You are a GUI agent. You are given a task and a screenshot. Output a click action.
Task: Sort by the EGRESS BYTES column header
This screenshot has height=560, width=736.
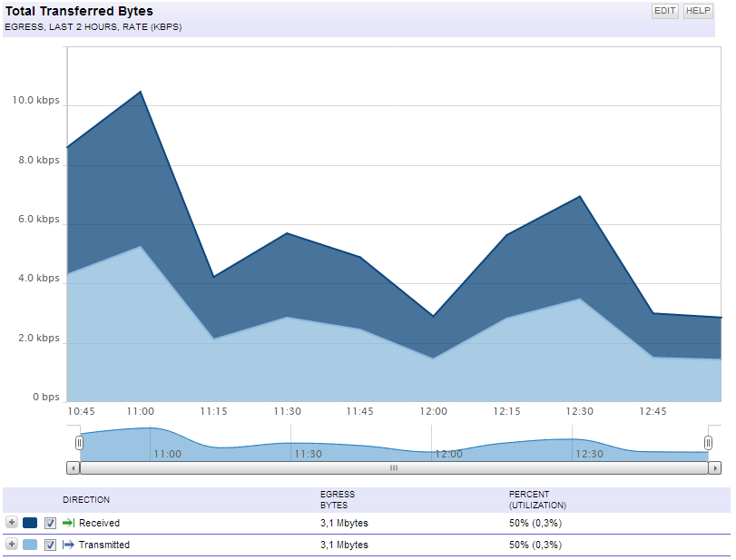[338, 500]
